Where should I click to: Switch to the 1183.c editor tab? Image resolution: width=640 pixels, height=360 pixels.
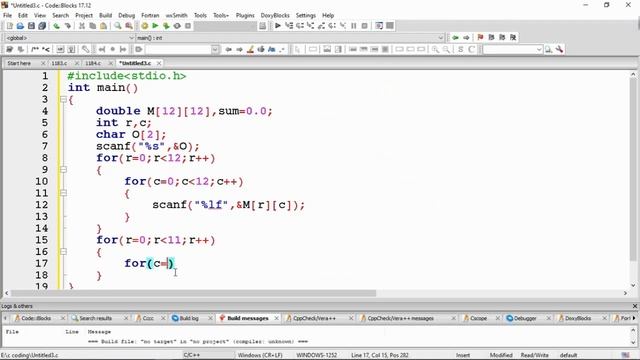(x=59, y=63)
